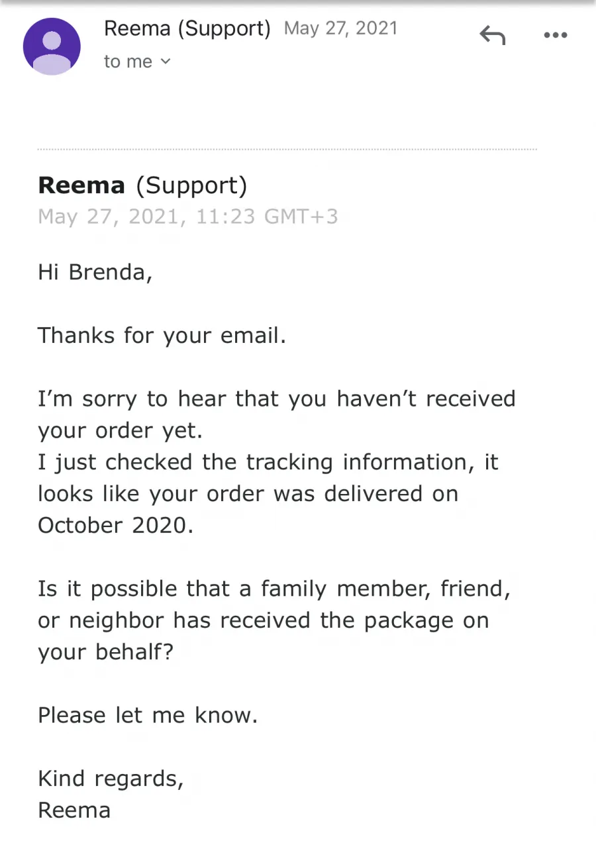Tap the bold "Reema" name in message body
This screenshot has width=596, height=868.
(x=81, y=185)
